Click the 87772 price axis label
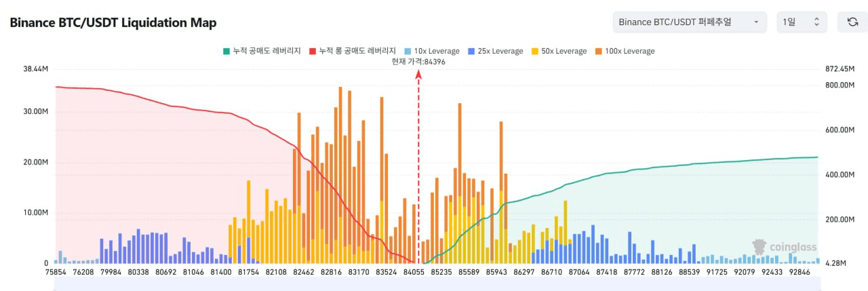The width and height of the screenshot is (868, 291). (634, 272)
